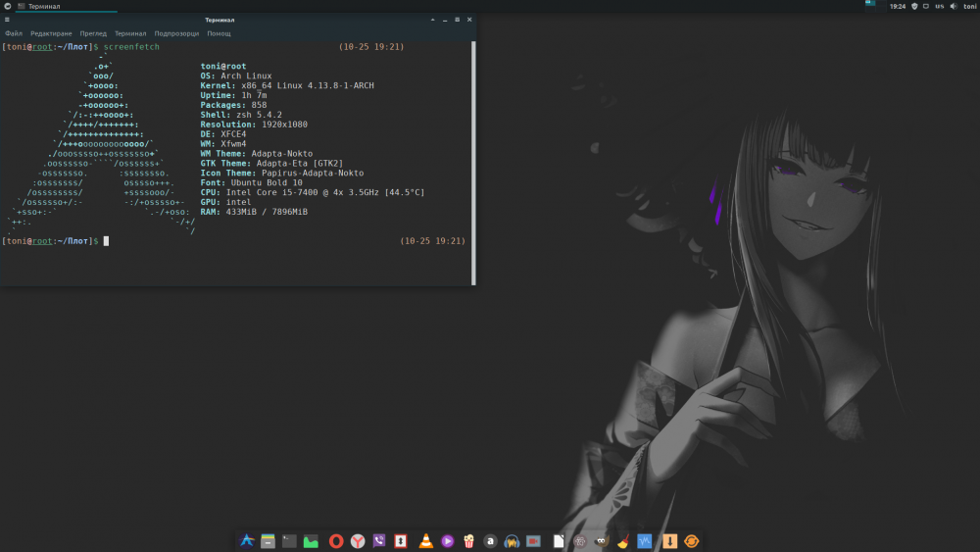Launch the terminal icon in the dock
The width and height of the screenshot is (980, 552).
pyautogui.click(x=289, y=541)
